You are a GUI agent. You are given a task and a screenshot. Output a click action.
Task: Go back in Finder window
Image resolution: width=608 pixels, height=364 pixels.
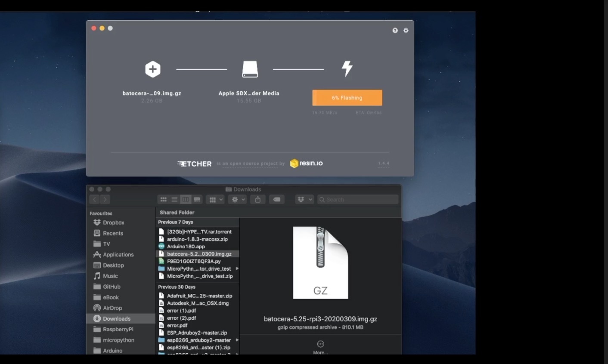point(95,199)
